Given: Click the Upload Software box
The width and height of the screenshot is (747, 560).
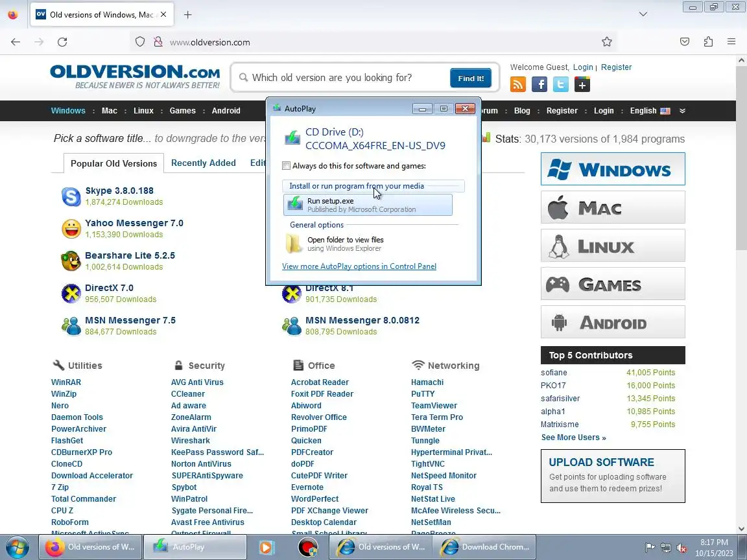Looking at the screenshot, I should [x=613, y=476].
